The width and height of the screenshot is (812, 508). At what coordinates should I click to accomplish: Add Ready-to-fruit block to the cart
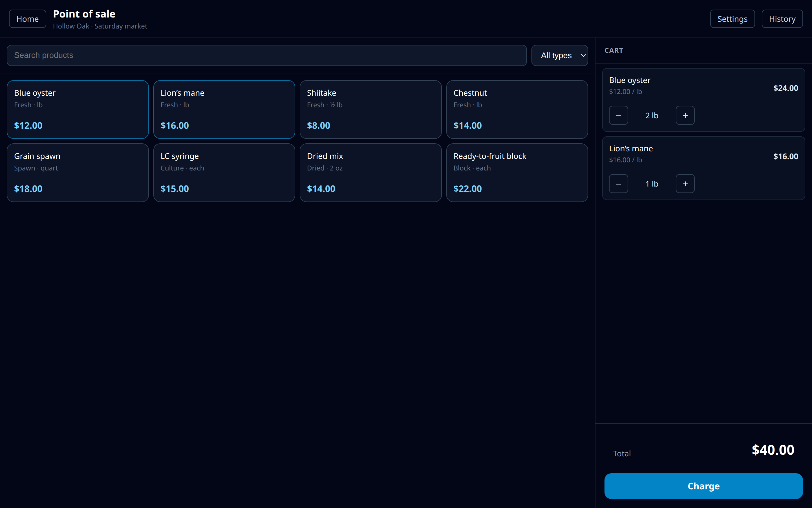tap(517, 173)
